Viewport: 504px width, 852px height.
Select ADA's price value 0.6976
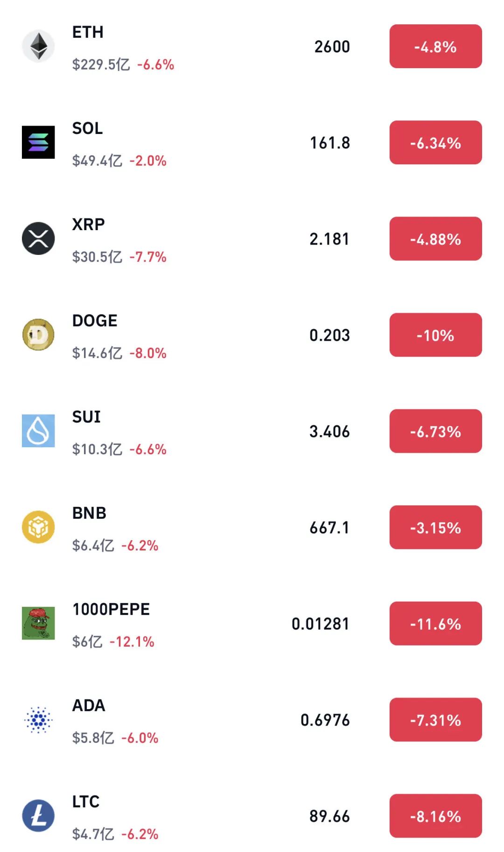(x=325, y=720)
